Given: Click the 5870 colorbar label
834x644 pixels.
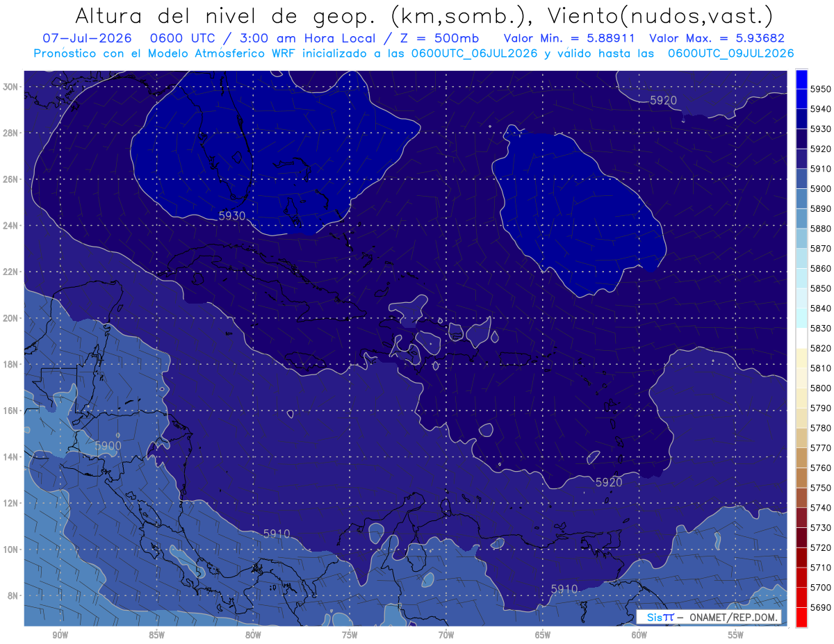Looking at the screenshot, I should click(821, 248).
